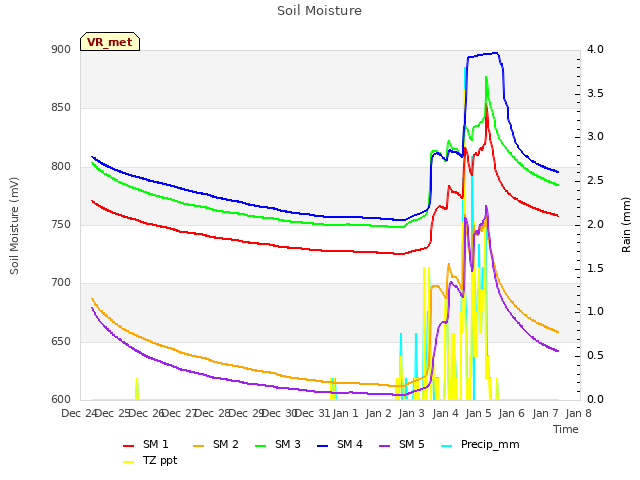
Task: Click the Jan 7 date label
Action: (545, 413)
